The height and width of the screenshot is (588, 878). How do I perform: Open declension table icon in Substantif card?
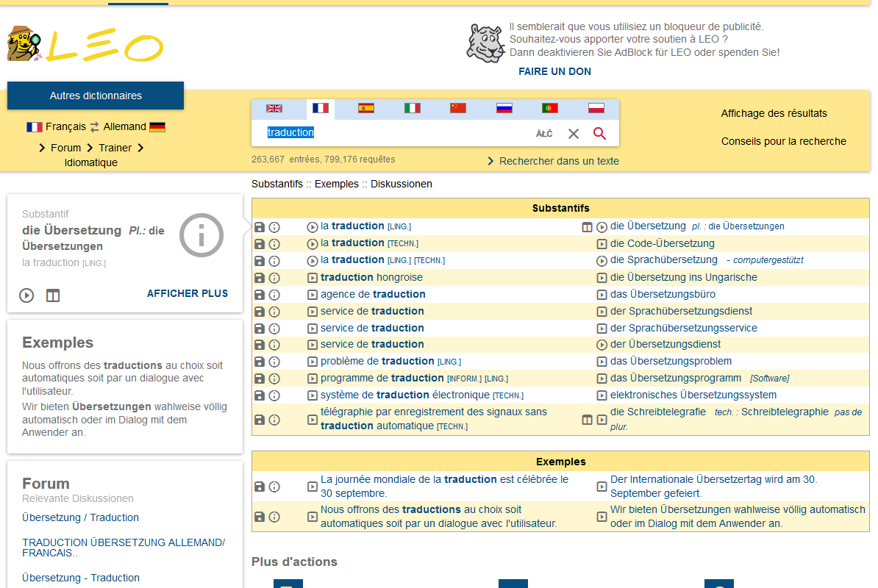click(53, 295)
